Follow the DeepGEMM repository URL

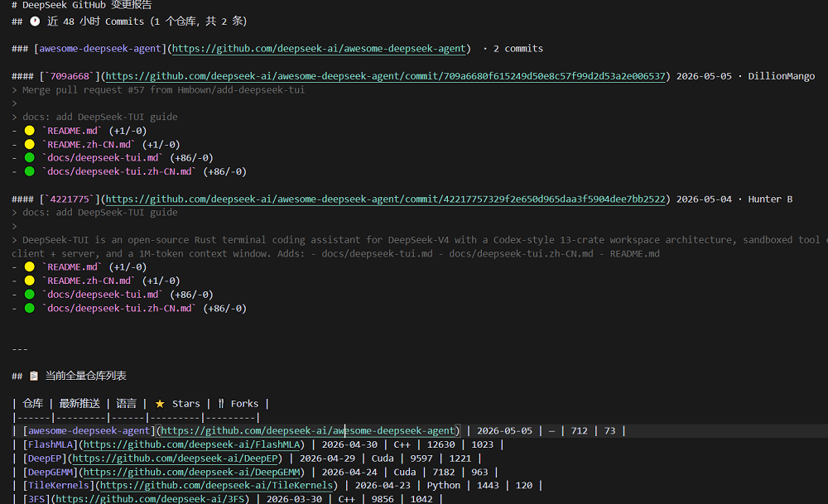tap(192, 472)
